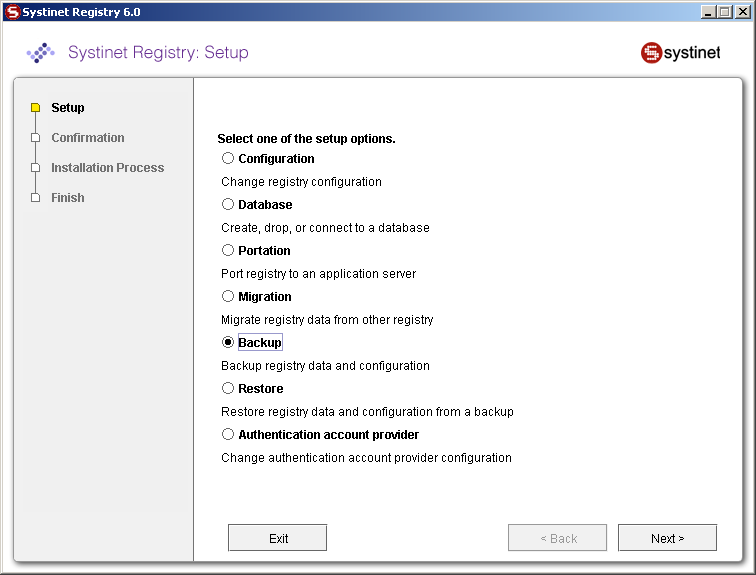This screenshot has width=756, height=575.
Task: Click 'Migrate registry data from other registry' text
Action: tap(327, 320)
